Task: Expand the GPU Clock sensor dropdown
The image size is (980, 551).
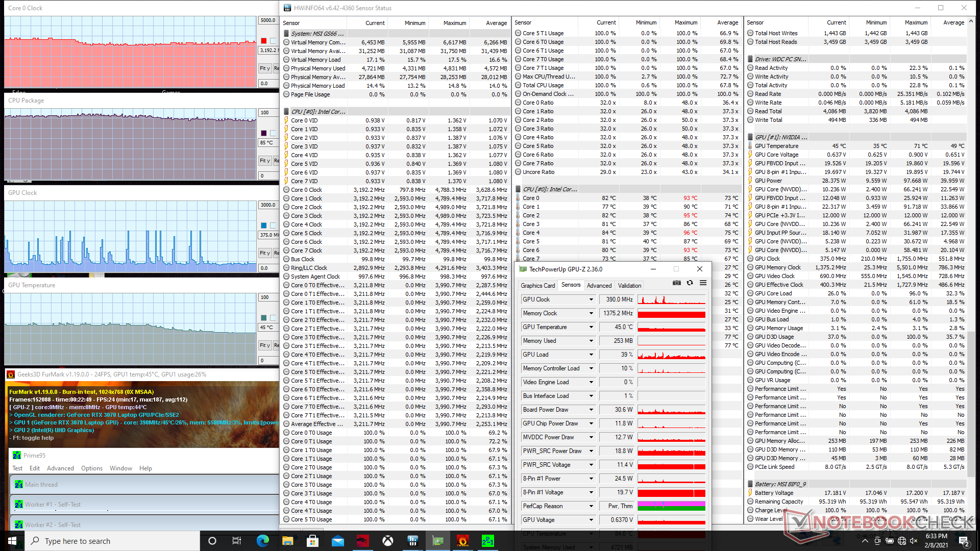Action: 591,299
